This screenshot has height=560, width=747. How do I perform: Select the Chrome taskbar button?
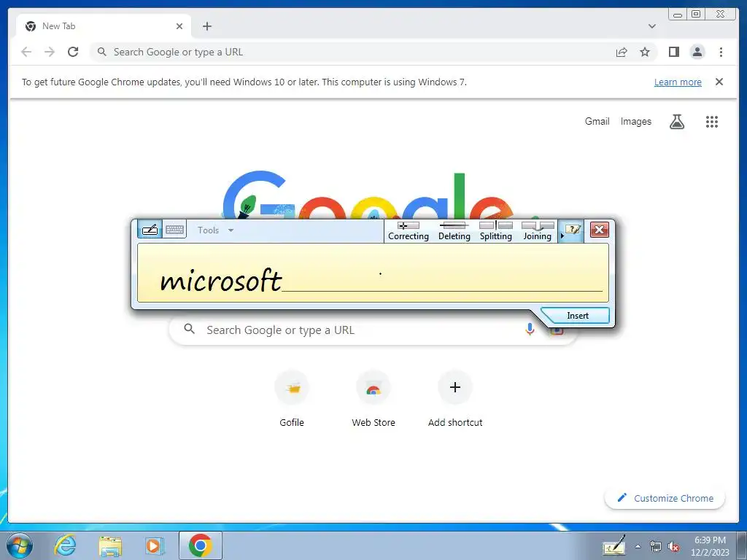200,545
